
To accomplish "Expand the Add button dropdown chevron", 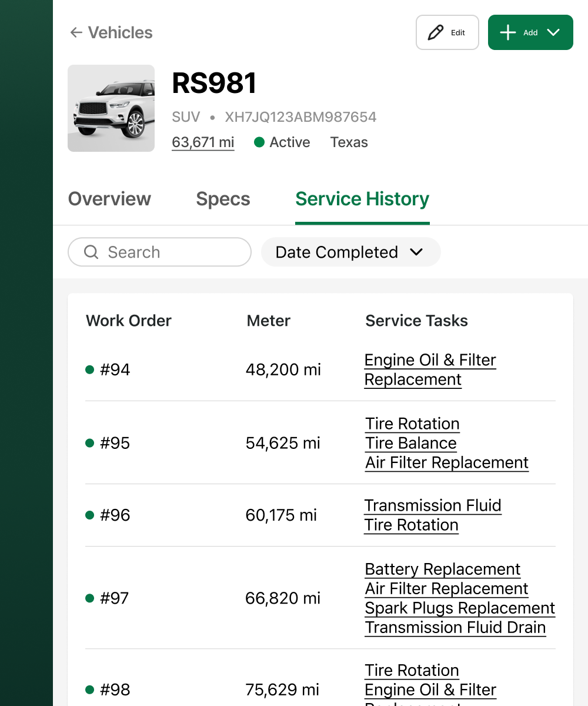I will coord(553,33).
